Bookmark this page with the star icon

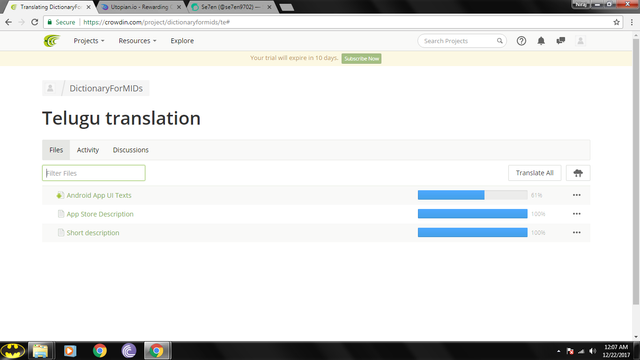tap(616, 22)
